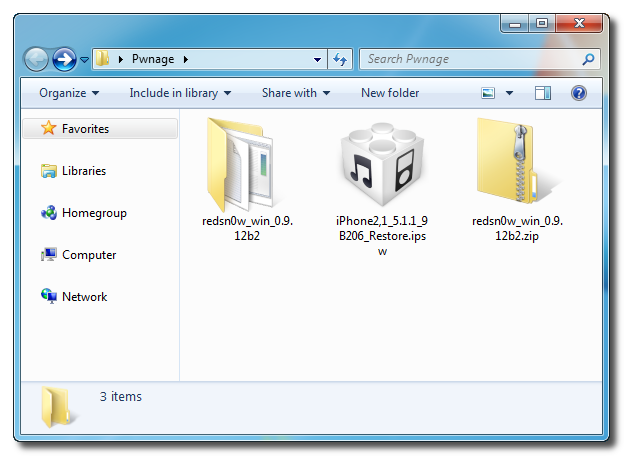Screen dimensions: 624x456
Task: Select the redsn0w_win_0.9.12b2 folder icon
Action: tap(243, 164)
